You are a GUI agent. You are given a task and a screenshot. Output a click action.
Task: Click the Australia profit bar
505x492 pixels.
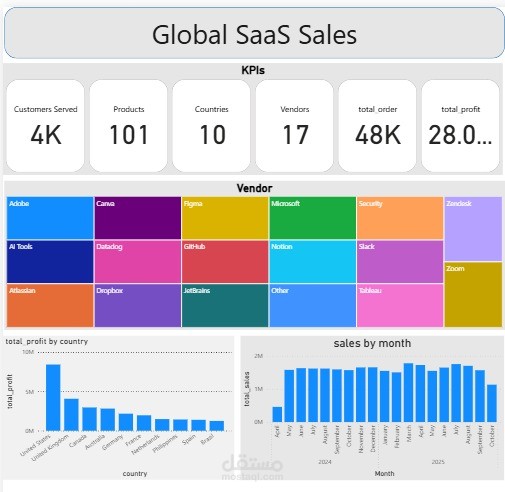[x=108, y=419]
